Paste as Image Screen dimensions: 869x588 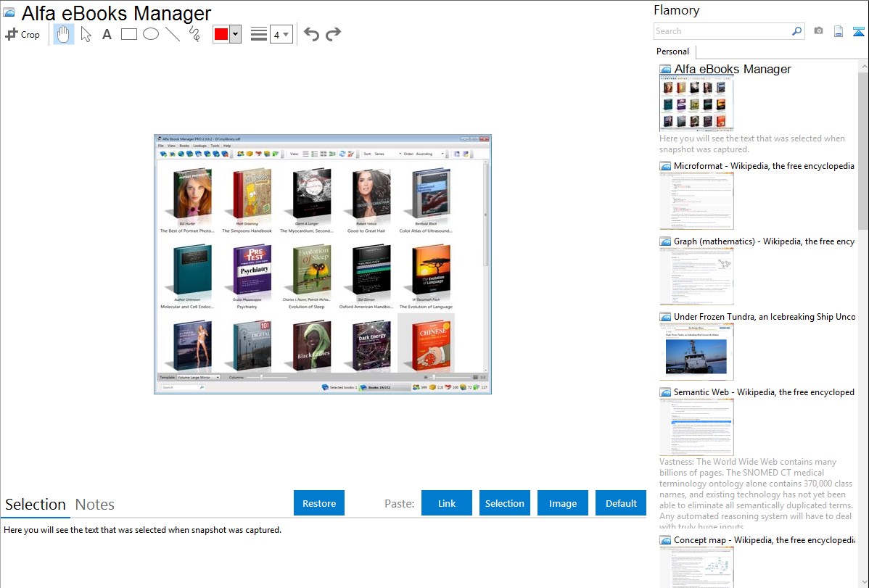563,503
